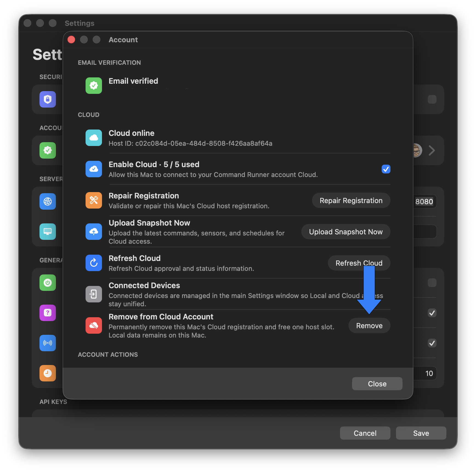The width and height of the screenshot is (476, 472).
Task: Open the account row chevron in Settings
Action: (432, 150)
